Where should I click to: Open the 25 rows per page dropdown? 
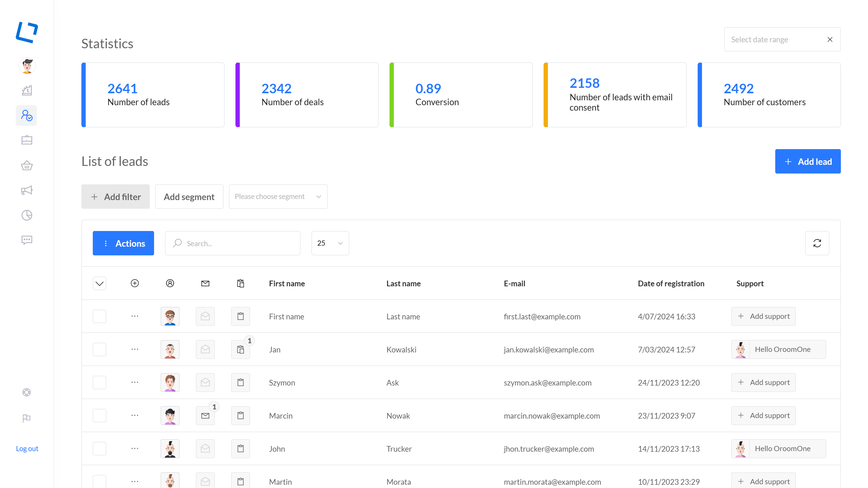pyautogui.click(x=330, y=243)
